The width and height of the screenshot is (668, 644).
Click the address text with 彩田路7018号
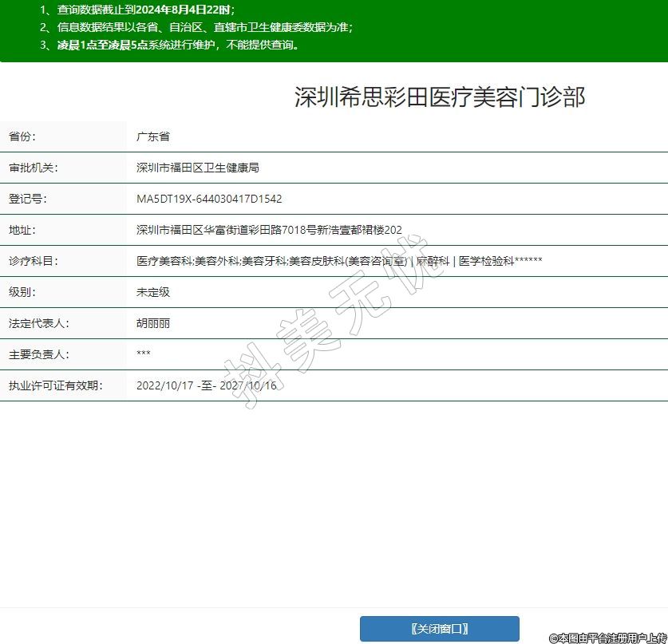[269, 230]
